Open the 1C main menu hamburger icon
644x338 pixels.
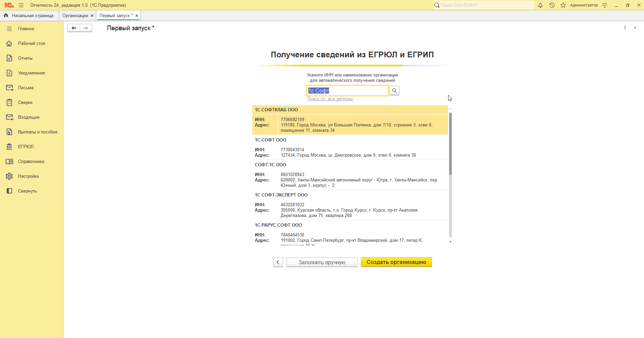tap(21, 5)
